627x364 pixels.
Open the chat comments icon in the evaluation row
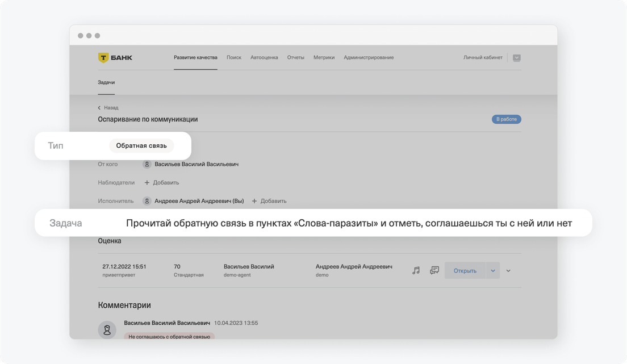[434, 270]
